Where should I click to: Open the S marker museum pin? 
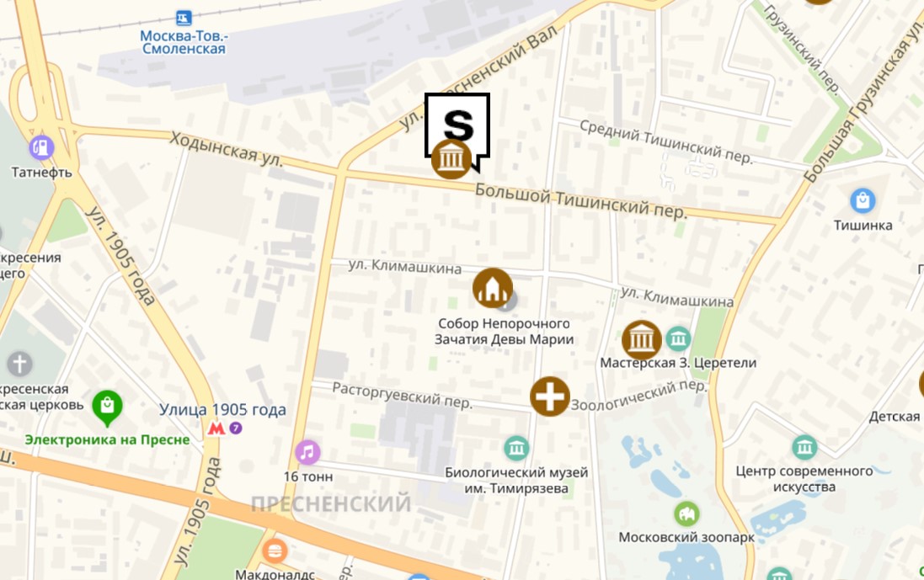pos(457,133)
